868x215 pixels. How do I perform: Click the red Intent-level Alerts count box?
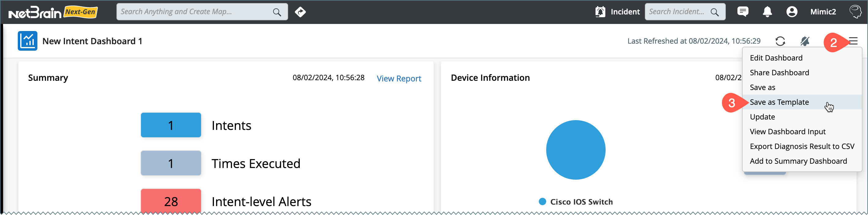point(171,201)
